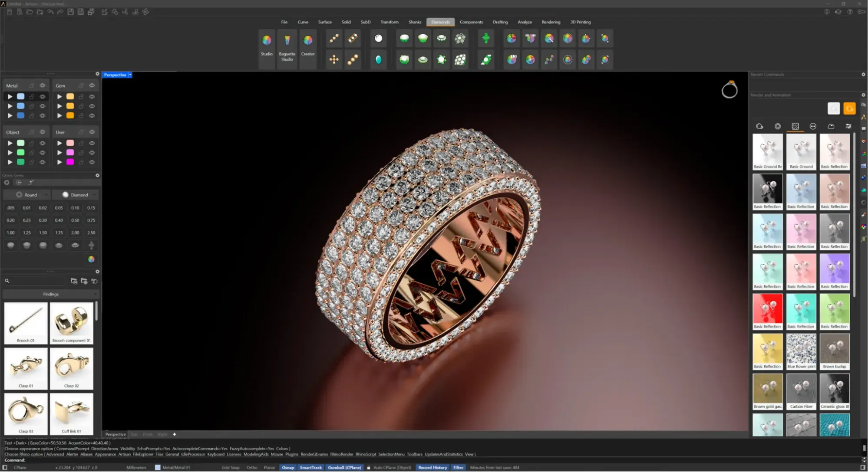Select the 0.25 carat gem size
Viewport: 868px width, 472px height.
click(26, 220)
